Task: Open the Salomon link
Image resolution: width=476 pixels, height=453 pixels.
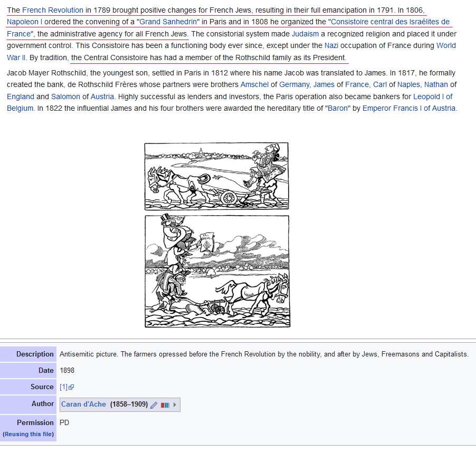Action: point(65,97)
